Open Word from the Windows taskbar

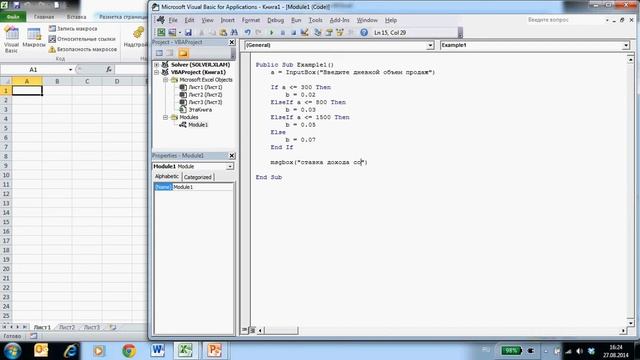pos(158,350)
